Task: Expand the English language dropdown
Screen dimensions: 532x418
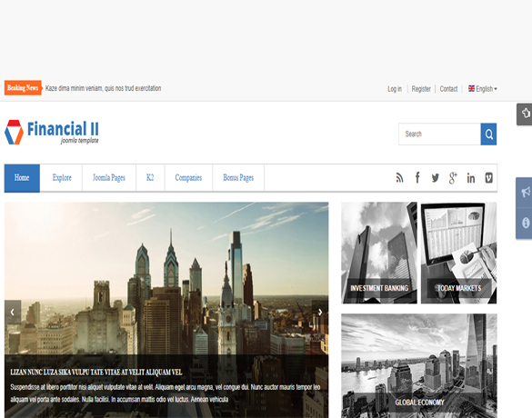Action: (483, 89)
